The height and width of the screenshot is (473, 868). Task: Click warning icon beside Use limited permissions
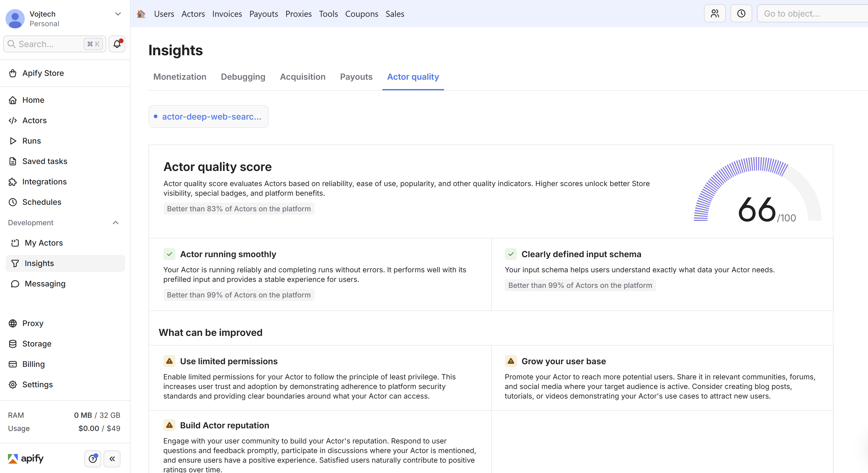(169, 361)
